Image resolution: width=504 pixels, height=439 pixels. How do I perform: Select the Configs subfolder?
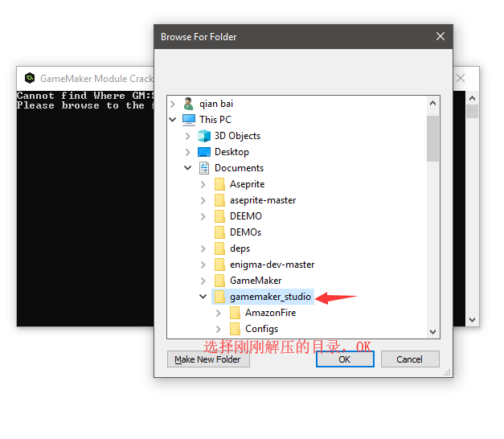(261, 329)
